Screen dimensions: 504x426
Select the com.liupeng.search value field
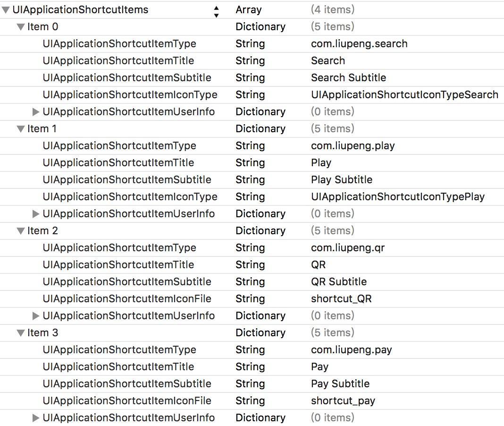[359, 44]
